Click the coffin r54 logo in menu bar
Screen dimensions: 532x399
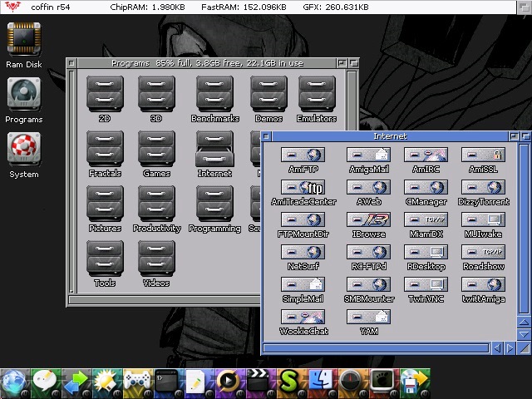12,7
